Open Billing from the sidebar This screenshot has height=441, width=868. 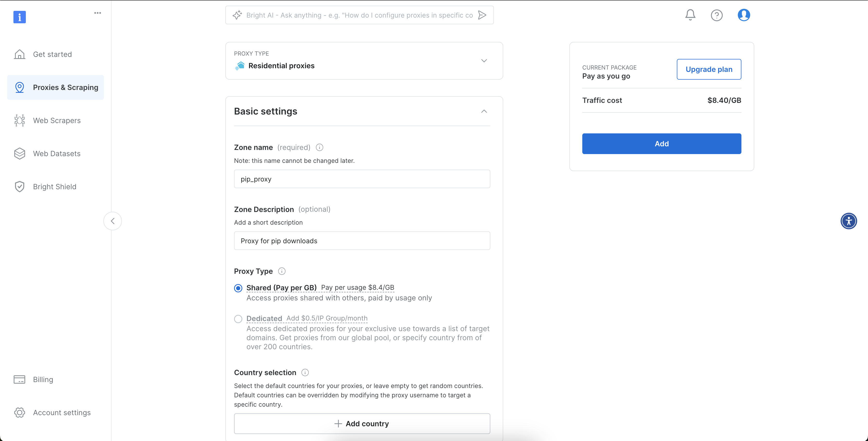tap(43, 379)
